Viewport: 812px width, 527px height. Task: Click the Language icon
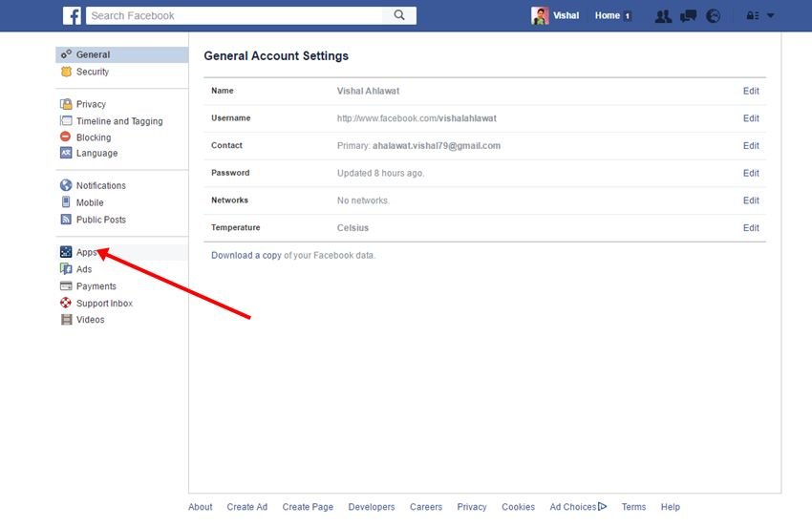click(66, 153)
